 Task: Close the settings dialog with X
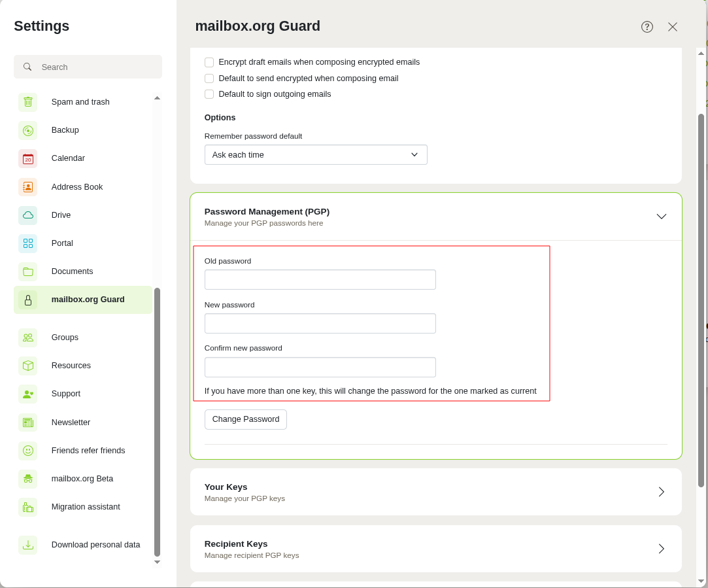[672, 27]
